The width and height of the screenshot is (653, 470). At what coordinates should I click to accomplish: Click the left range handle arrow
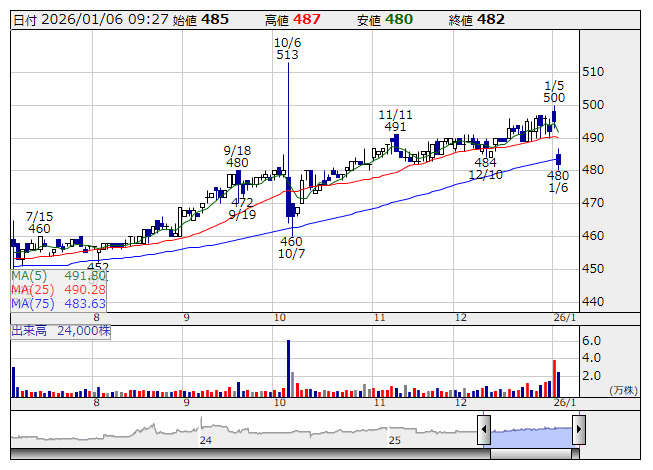point(484,431)
